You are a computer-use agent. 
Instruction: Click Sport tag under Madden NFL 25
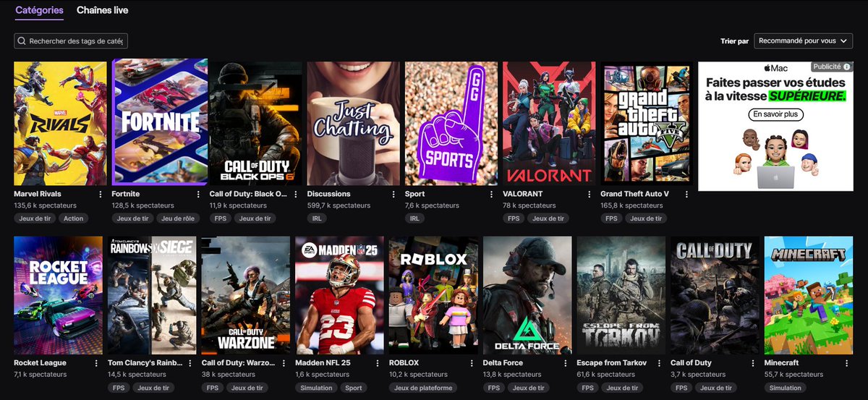tap(354, 388)
